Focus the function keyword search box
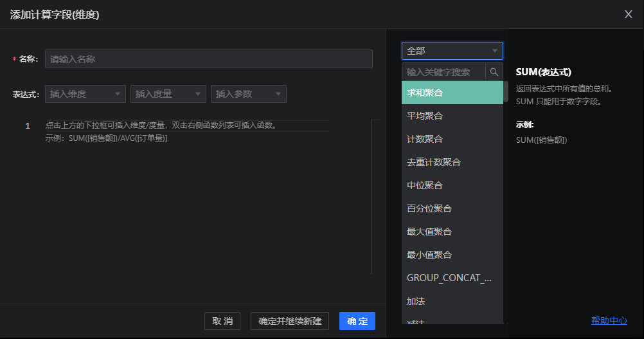 tap(443, 72)
